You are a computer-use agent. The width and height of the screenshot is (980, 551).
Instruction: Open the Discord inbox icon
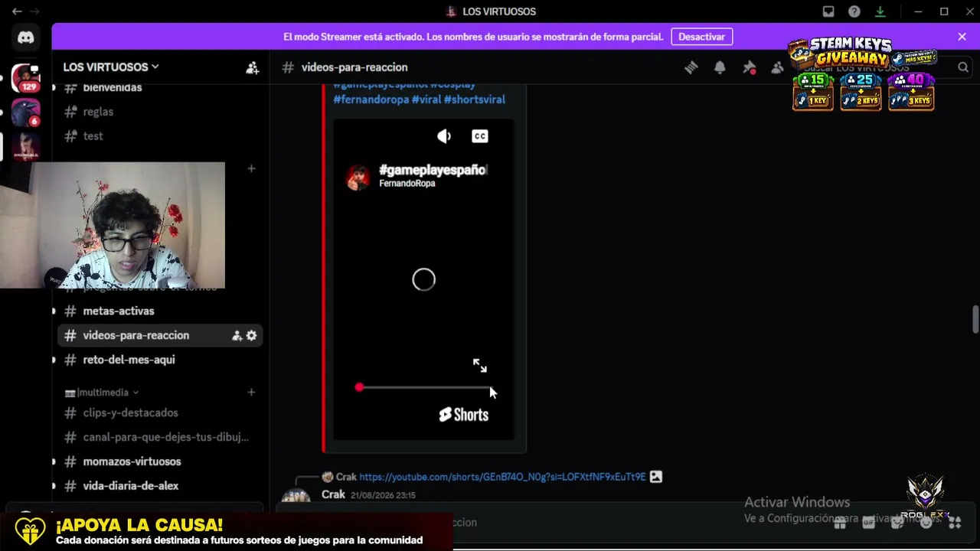tap(828, 11)
